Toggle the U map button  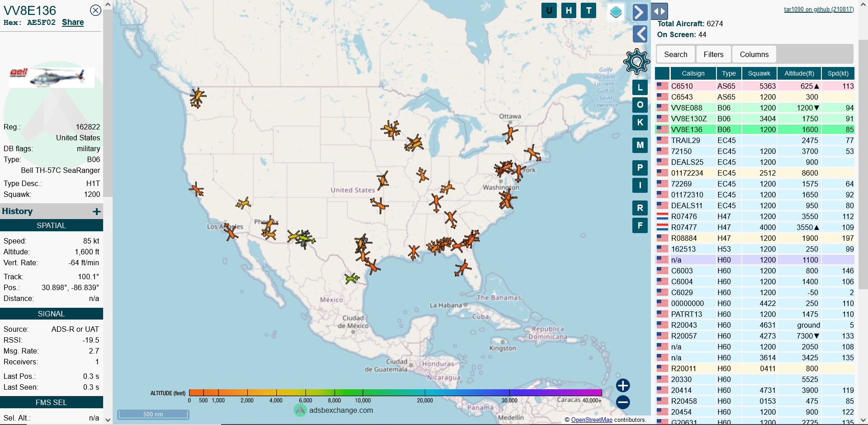[549, 10]
